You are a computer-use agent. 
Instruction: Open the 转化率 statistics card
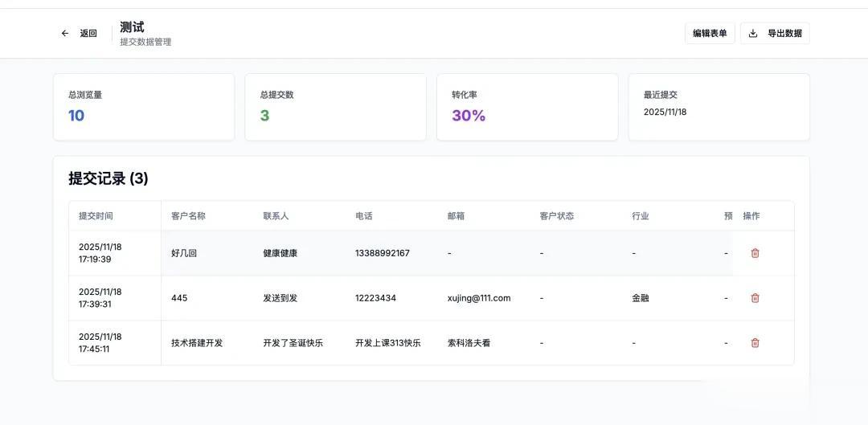[527, 107]
